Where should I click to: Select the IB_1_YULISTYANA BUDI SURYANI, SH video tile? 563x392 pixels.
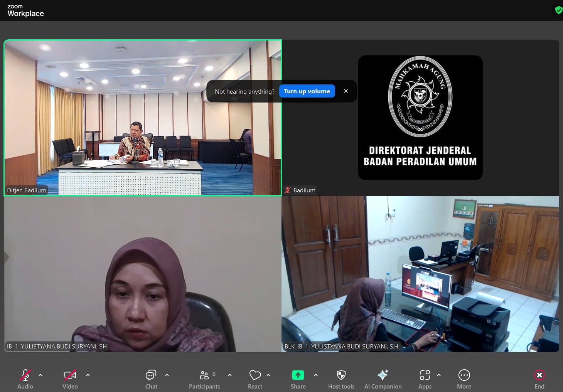coord(143,274)
